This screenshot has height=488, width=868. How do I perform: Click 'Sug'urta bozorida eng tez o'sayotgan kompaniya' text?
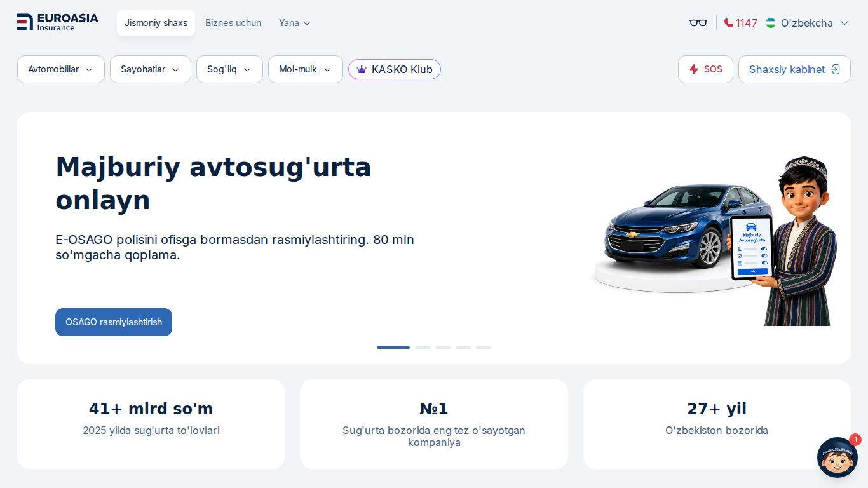(x=434, y=437)
